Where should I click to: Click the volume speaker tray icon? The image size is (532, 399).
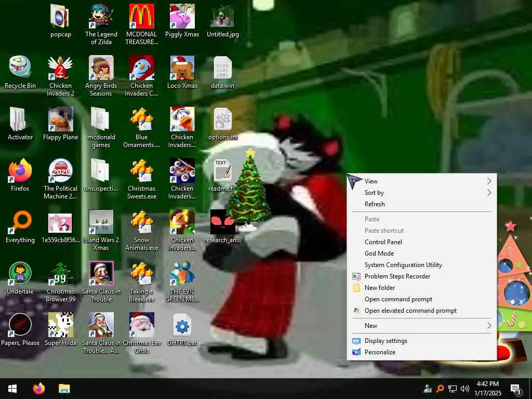(465, 389)
